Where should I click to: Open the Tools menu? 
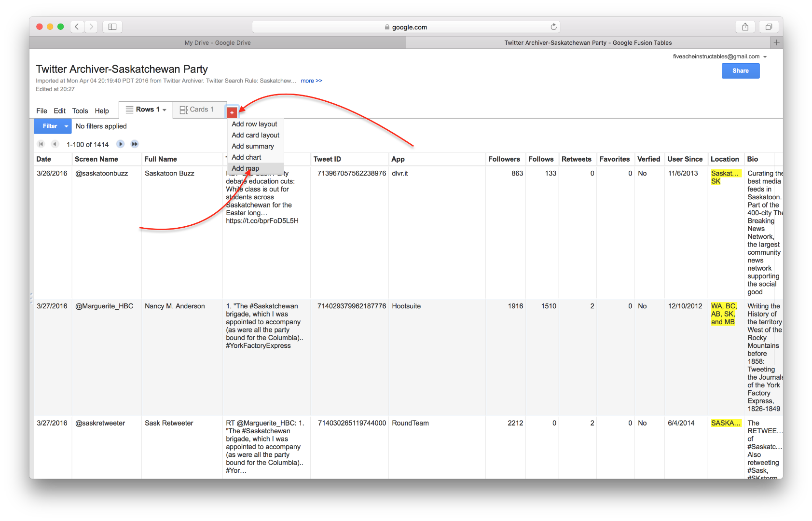click(x=80, y=110)
